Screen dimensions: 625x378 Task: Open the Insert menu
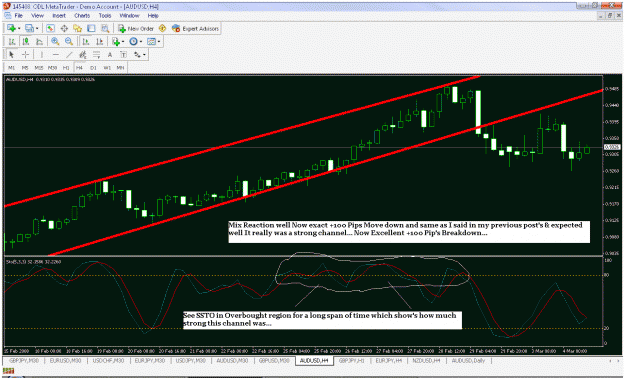pyautogui.click(x=59, y=16)
